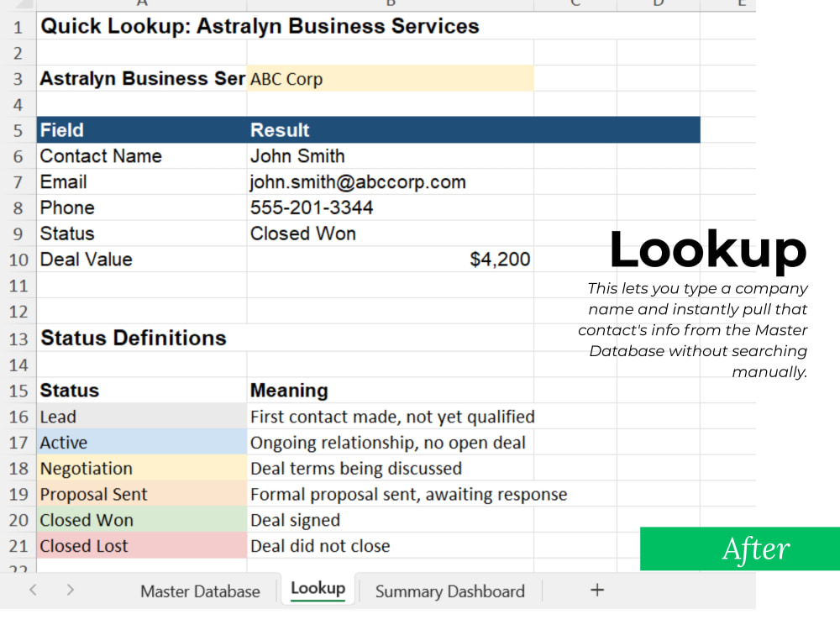This screenshot has height=630, width=840.
Task: Select the green Closed Won cell in row 20
Action: pyautogui.click(x=142, y=520)
